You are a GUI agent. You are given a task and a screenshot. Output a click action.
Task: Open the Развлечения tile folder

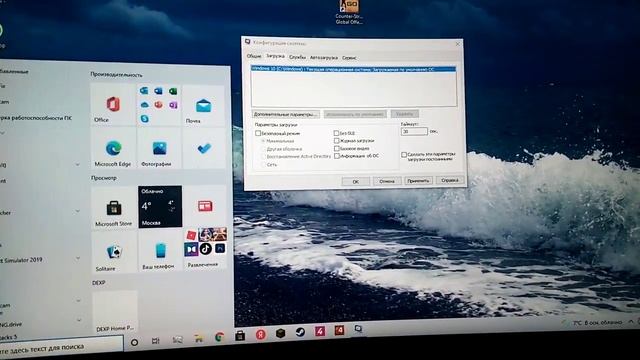click(205, 249)
